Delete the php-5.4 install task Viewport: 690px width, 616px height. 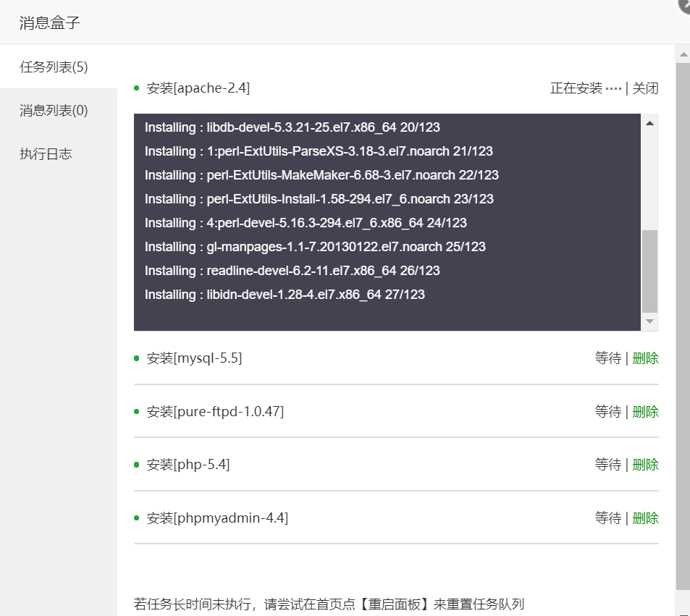click(x=645, y=464)
